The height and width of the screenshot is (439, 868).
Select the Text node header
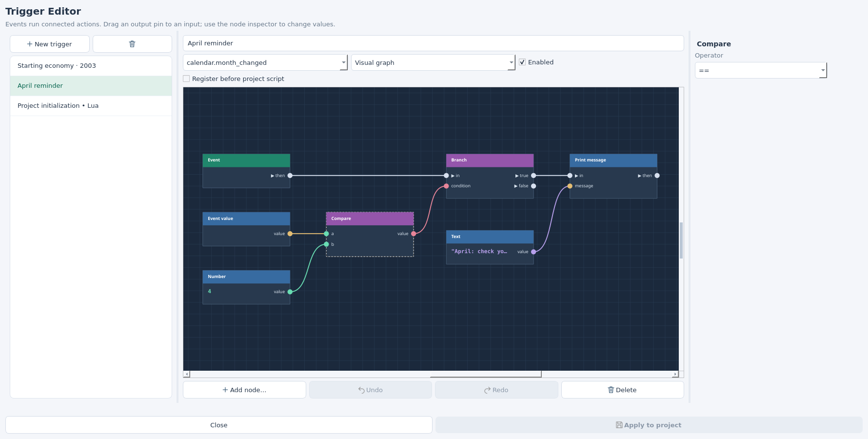[x=490, y=237]
